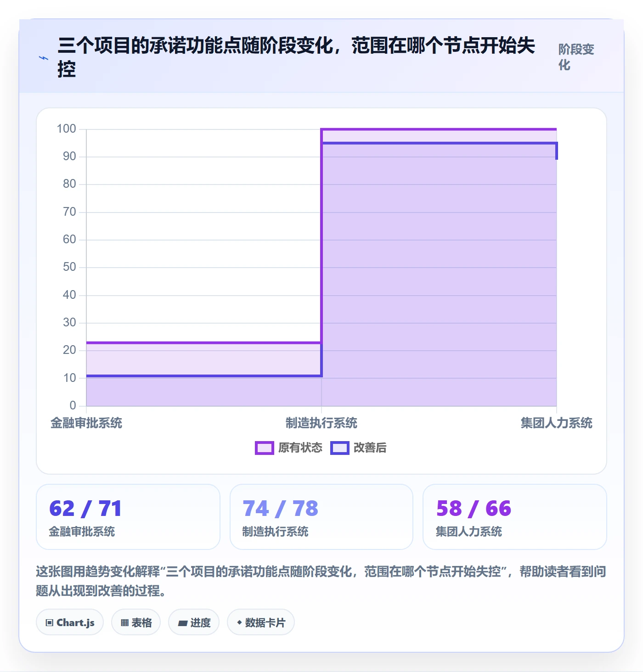643x672 pixels.
Task: Click the 原有状态 legend label
Action: click(x=300, y=448)
